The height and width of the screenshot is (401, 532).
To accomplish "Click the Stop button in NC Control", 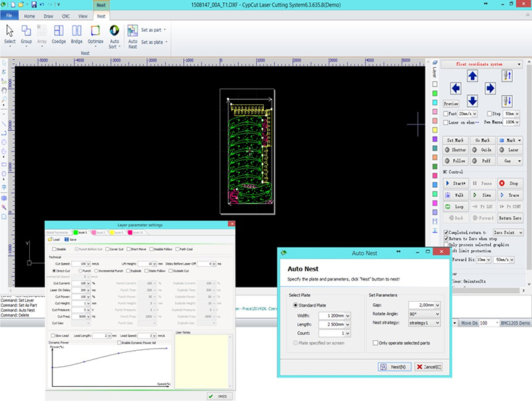I will 509,183.
